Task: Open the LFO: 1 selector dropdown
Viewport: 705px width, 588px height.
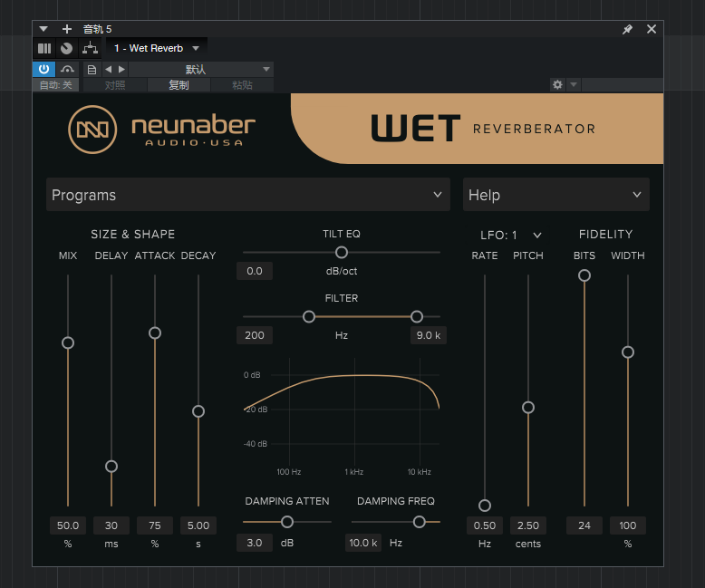Action: point(511,235)
